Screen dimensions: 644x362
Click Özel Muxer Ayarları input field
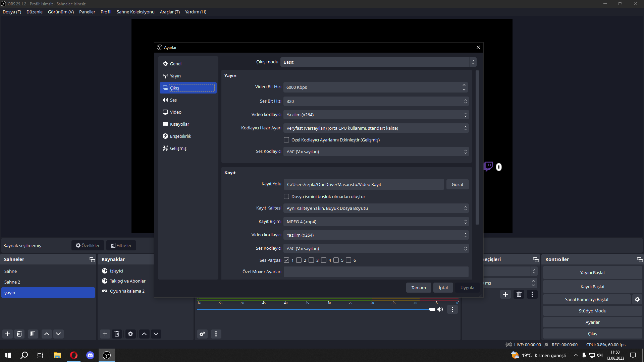pos(376,272)
